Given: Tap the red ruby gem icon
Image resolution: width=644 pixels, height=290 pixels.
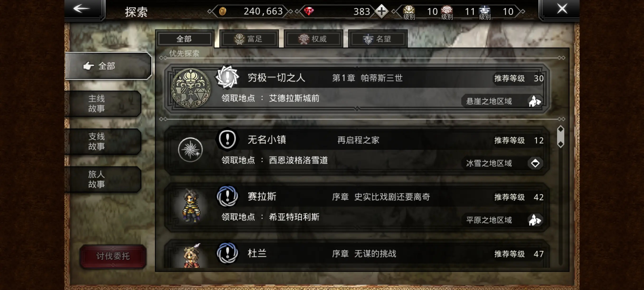Looking at the screenshot, I should [x=309, y=11].
